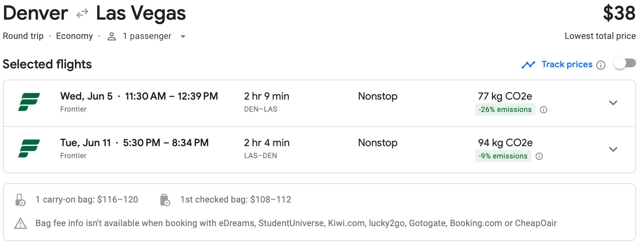Click the Track prices link
The image size is (644, 245).
tap(567, 64)
